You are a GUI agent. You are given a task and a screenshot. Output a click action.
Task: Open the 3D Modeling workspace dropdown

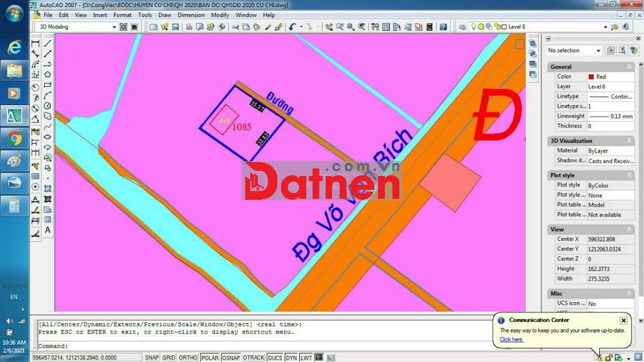(114, 27)
